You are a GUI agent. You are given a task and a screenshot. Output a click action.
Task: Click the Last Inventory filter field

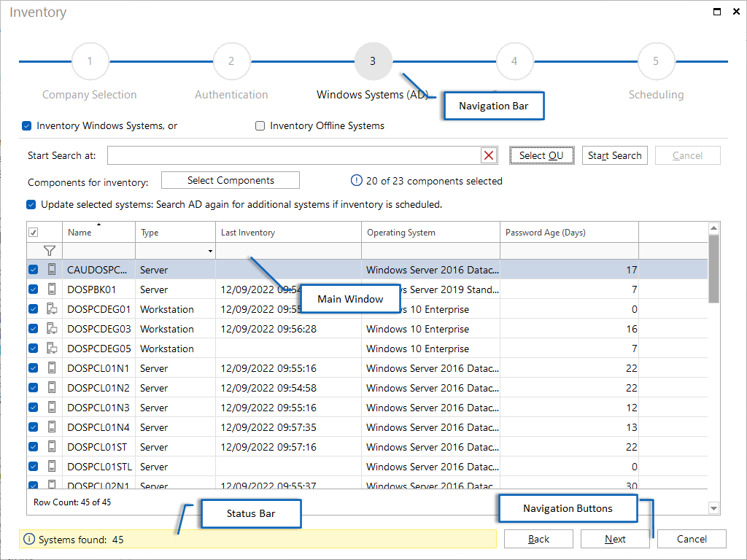coord(288,251)
